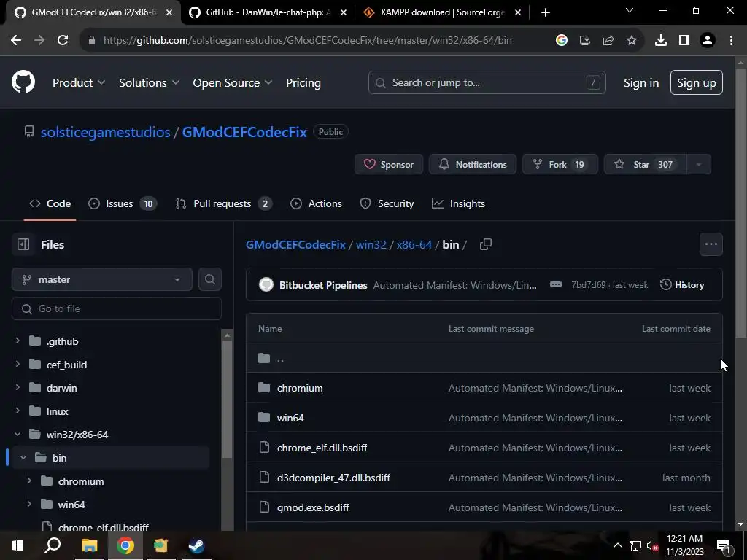Expand commit message ellipsis button
The width and height of the screenshot is (747, 560).
(x=555, y=285)
